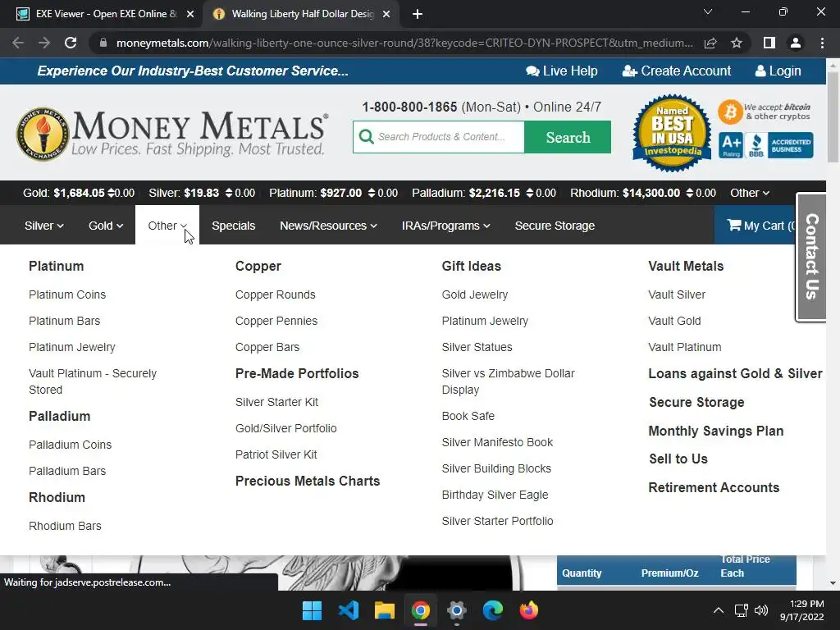
Task: Close the EXE Viewer tab
Action: (x=190, y=14)
